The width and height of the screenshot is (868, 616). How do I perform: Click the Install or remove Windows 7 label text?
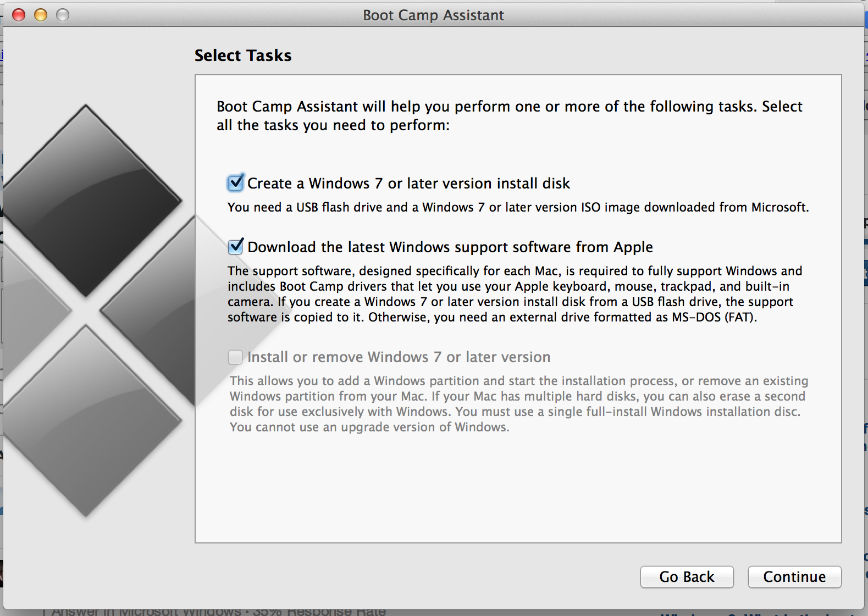tap(399, 357)
